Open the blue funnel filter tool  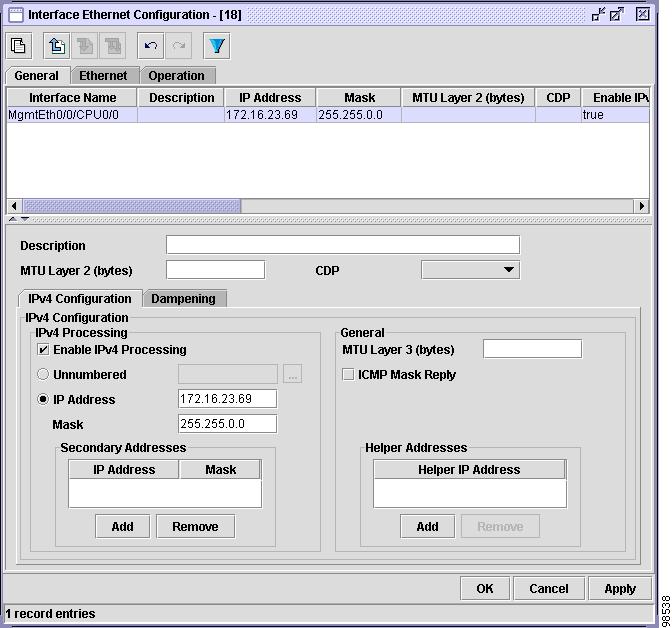216,46
